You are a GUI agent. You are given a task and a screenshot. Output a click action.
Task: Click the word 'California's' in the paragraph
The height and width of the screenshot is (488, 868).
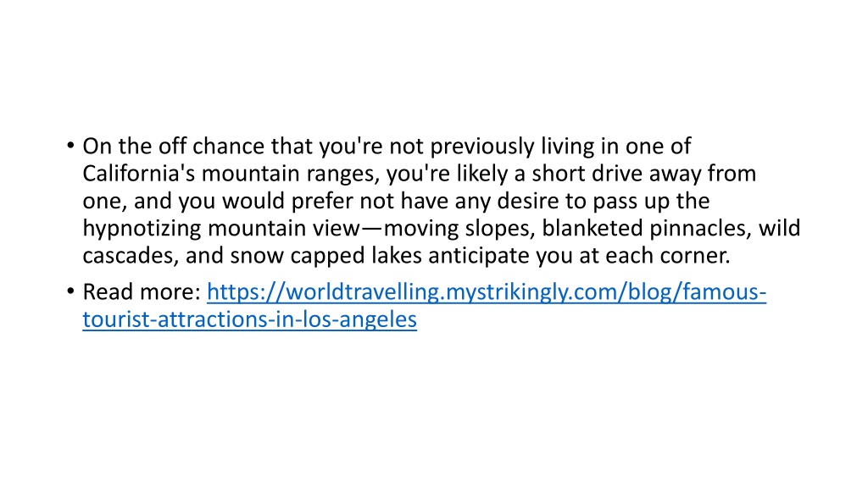(138, 174)
